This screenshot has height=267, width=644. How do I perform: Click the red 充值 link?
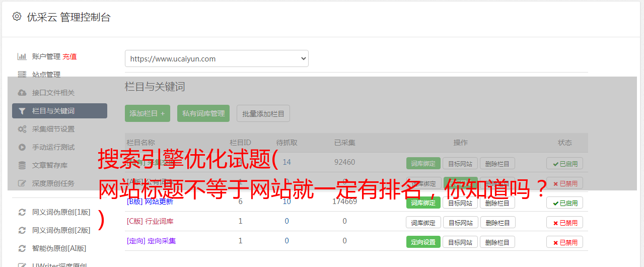click(69, 56)
